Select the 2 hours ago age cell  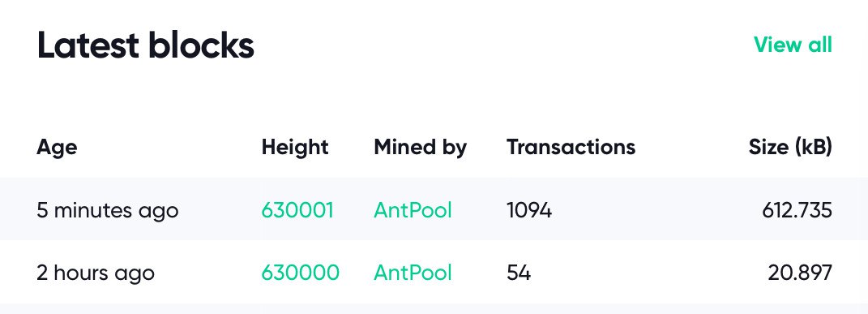95,273
